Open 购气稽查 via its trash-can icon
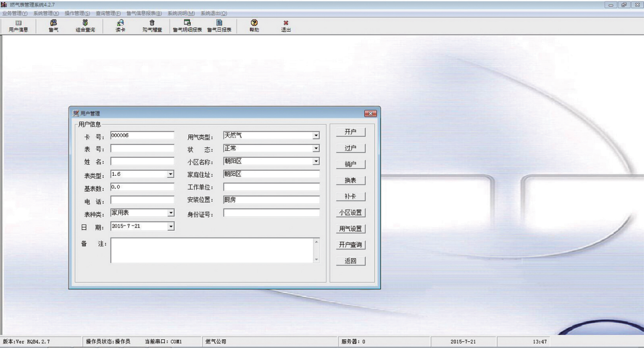Viewport: 644px width, 349px height. tap(151, 25)
